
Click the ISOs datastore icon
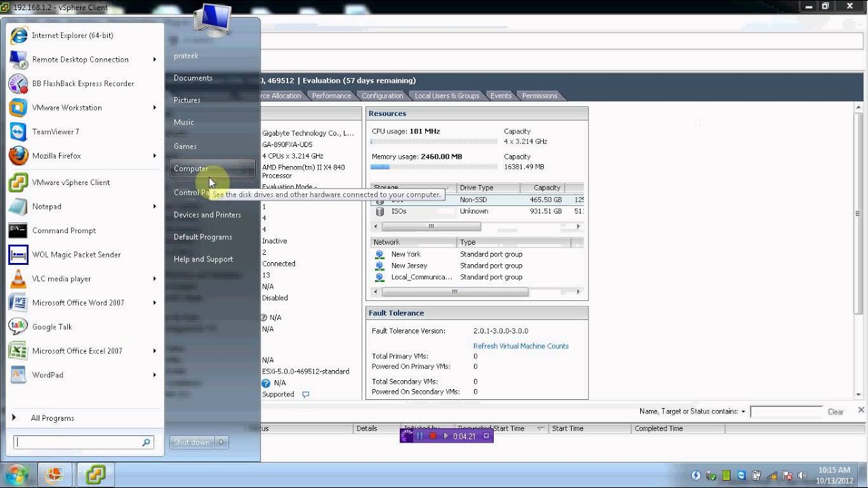click(380, 211)
